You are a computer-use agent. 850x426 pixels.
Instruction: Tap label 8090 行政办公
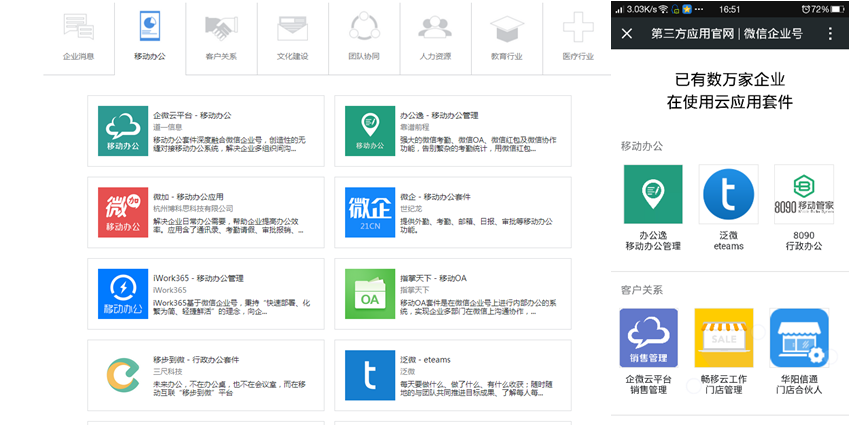tap(804, 241)
